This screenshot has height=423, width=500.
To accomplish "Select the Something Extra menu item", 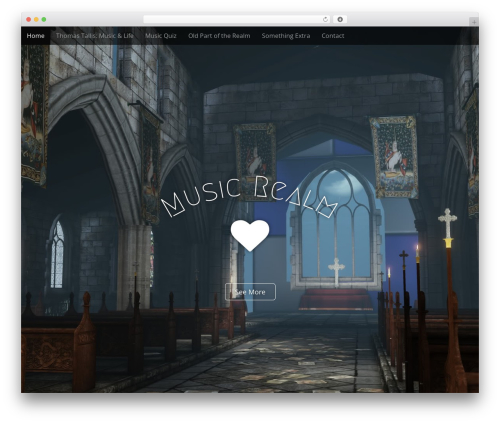I will [x=286, y=36].
